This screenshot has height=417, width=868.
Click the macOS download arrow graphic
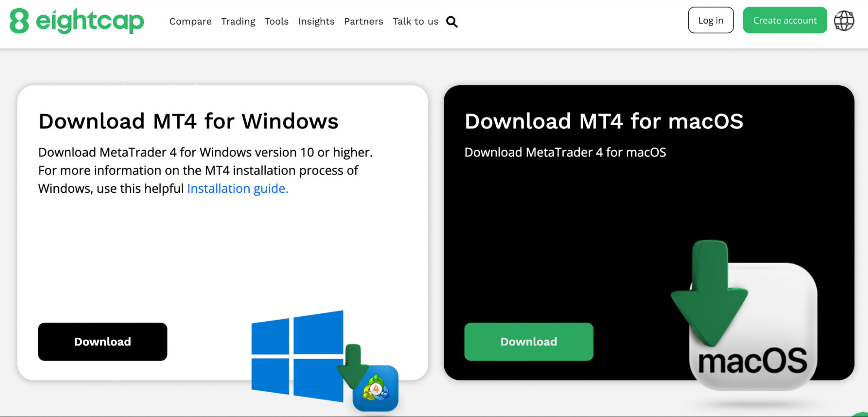coord(710,293)
